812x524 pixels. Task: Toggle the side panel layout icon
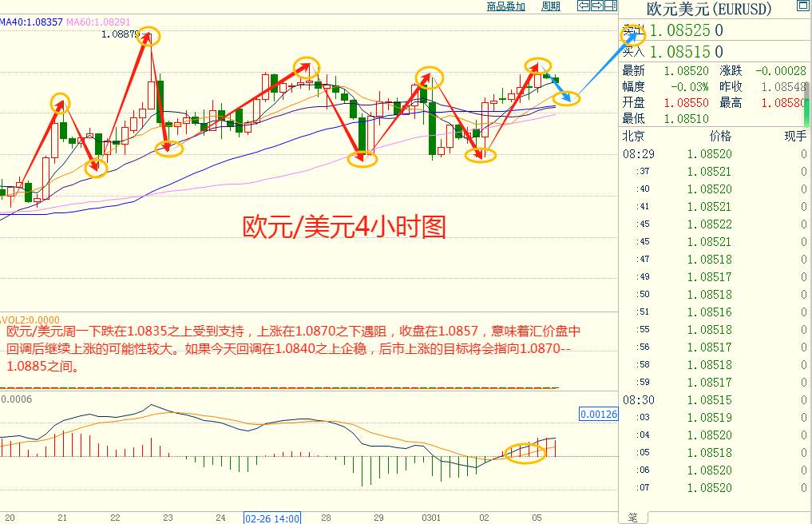611,6
